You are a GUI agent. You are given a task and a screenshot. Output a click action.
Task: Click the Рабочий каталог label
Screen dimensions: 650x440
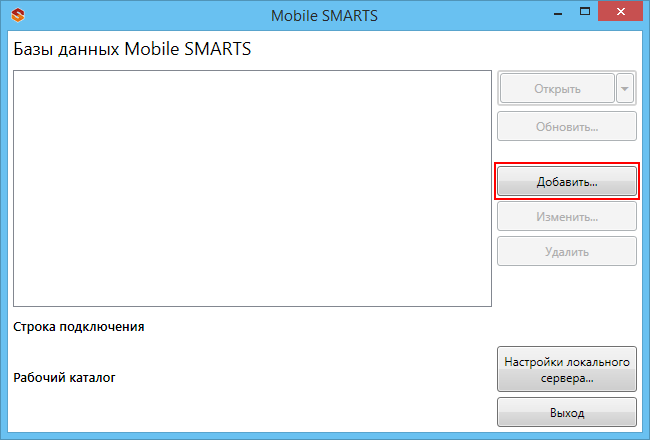[64, 377]
